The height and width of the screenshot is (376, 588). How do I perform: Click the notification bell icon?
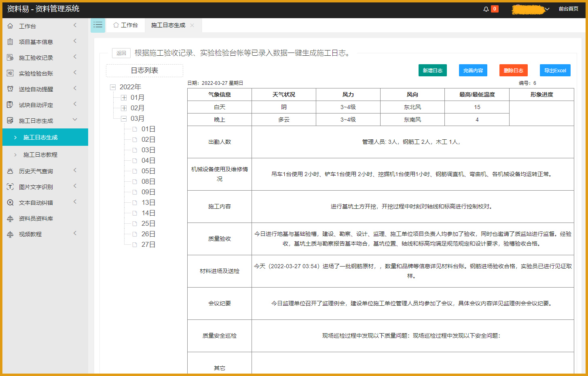(x=486, y=9)
